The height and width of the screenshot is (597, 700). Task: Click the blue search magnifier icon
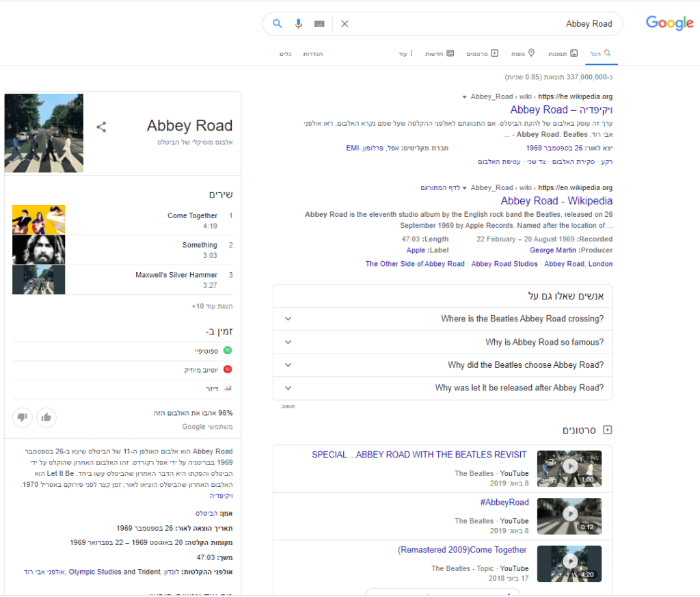click(x=278, y=24)
